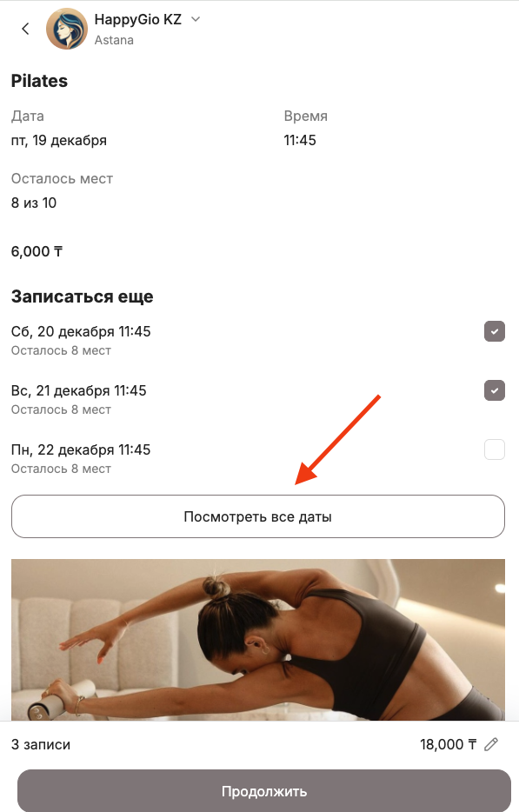Click the Pilates heading
The width and height of the screenshot is (519, 812).
[39, 82]
